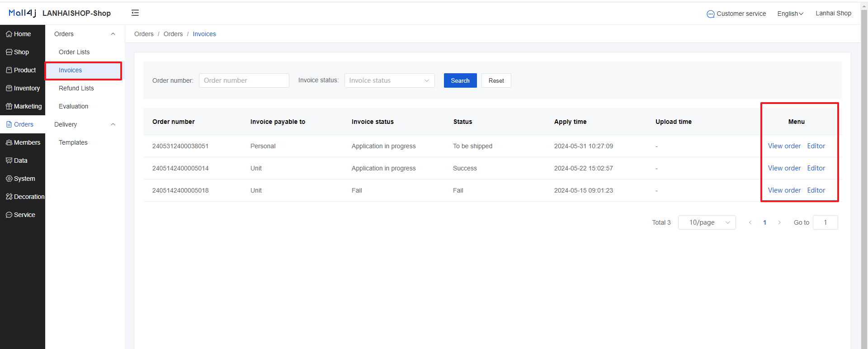This screenshot has height=349, width=868.
Task: Collapse the Delivery submenu group
Action: click(x=85, y=124)
